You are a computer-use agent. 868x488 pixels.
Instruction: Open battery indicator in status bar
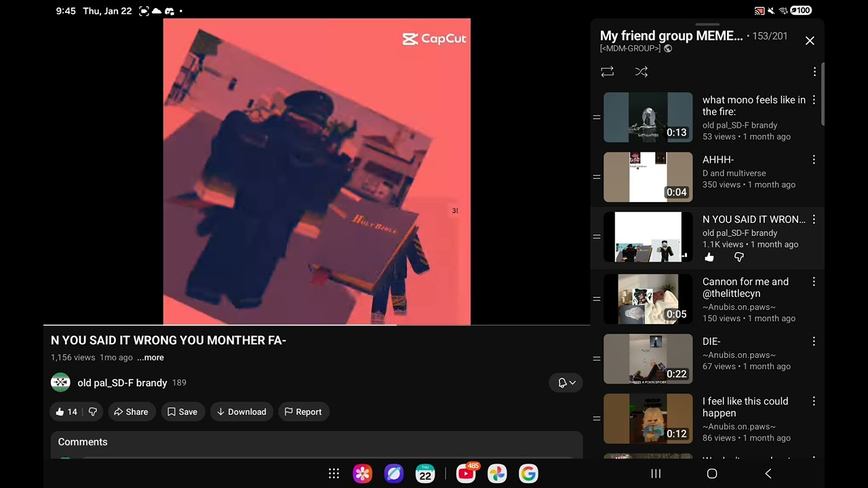tap(801, 11)
